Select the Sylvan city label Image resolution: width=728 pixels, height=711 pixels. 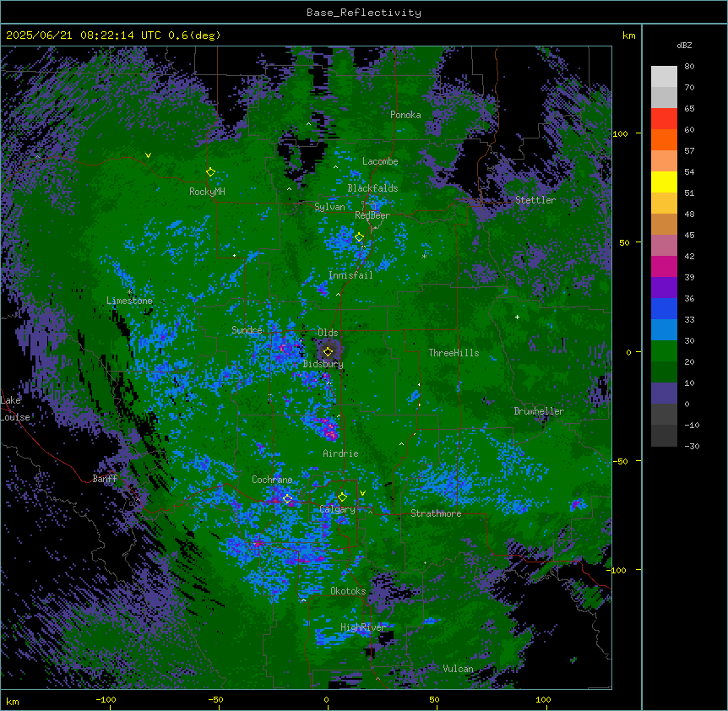click(329, 207)
